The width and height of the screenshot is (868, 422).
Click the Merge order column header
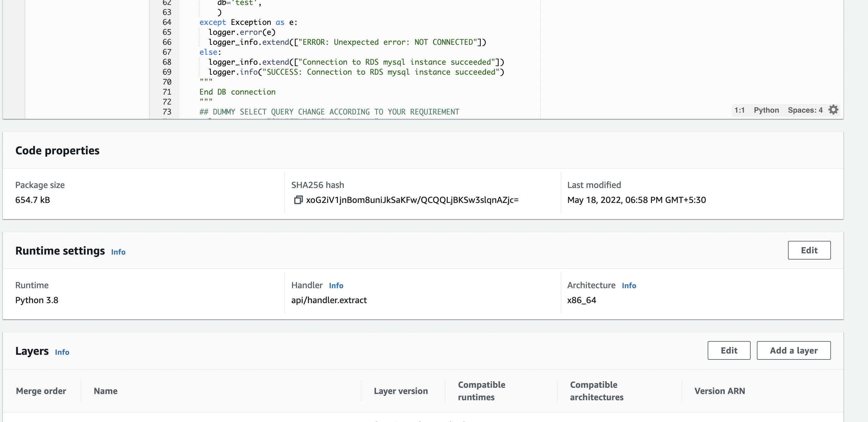tap(41, 391)
